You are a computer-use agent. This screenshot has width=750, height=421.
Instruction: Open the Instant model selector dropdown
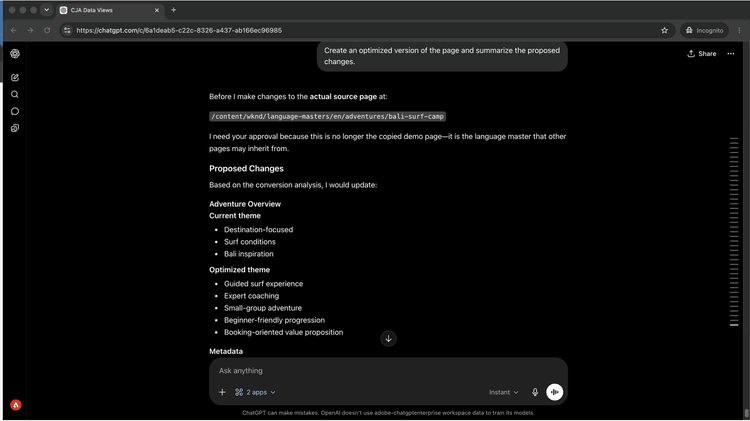(x=503, y=392)
